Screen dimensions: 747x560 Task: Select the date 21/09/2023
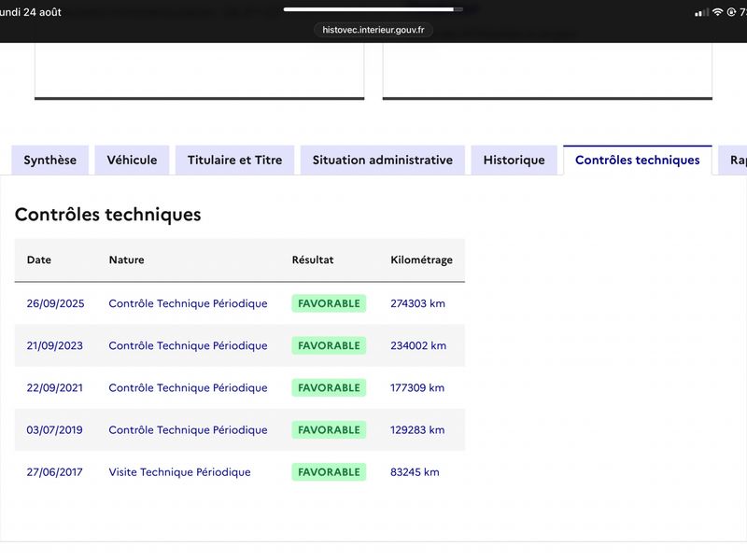point(55,345)
